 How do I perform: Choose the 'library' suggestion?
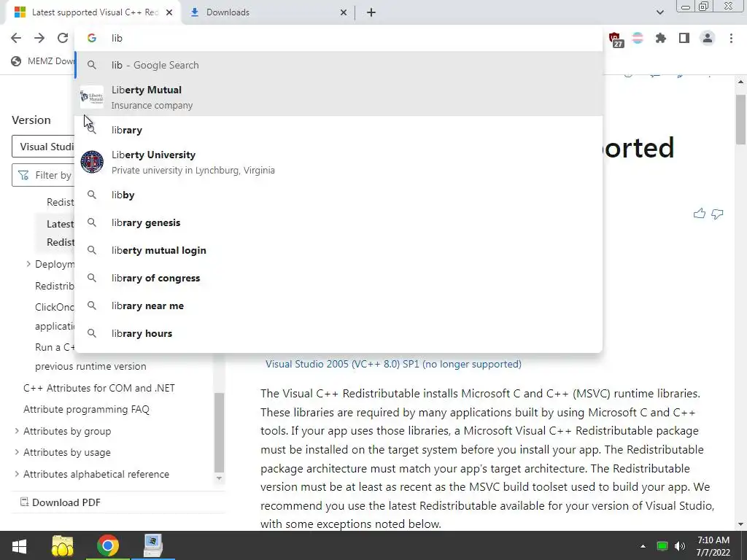point(338,130)
